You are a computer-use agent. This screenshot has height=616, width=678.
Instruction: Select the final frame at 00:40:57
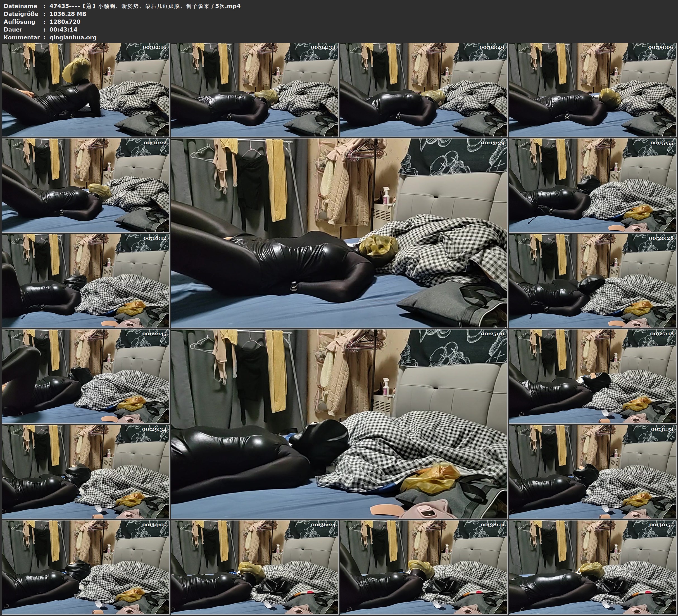click(x=593, y=567)
